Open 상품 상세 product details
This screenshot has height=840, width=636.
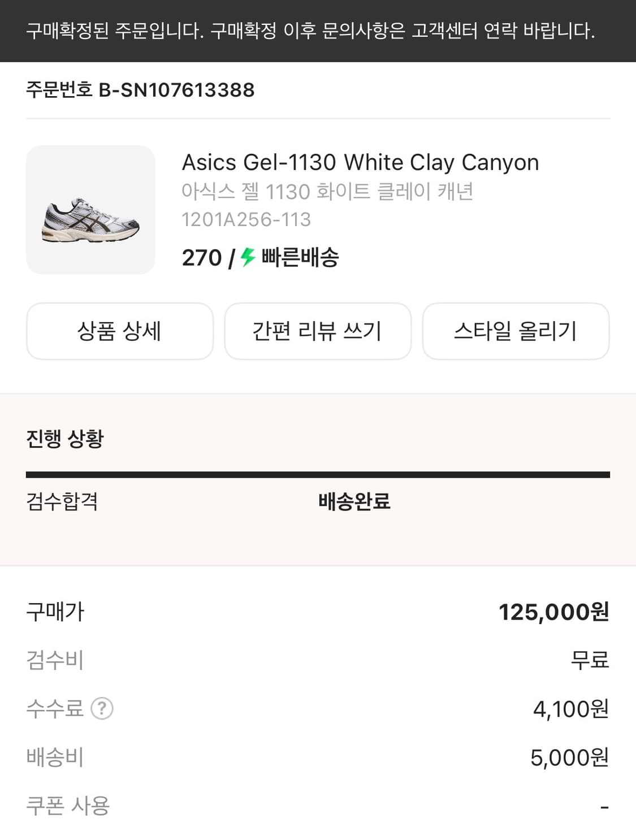pyautogui.click(x=120, y=331)
